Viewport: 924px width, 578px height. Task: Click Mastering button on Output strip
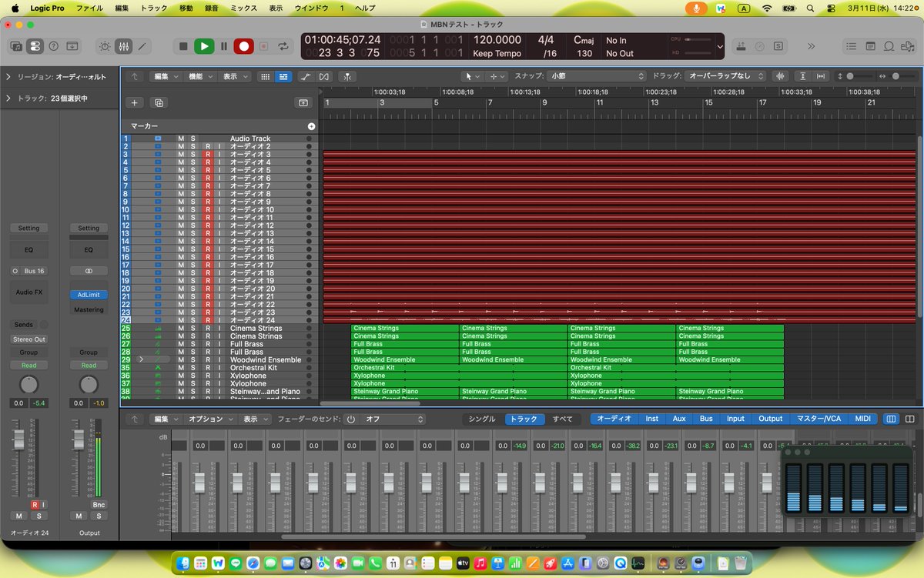[89, 309]
